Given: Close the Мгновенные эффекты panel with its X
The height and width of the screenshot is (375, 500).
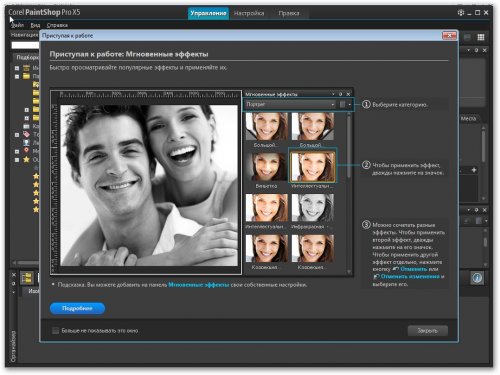Looking at the screenshot, I should (x=348, y=94).
